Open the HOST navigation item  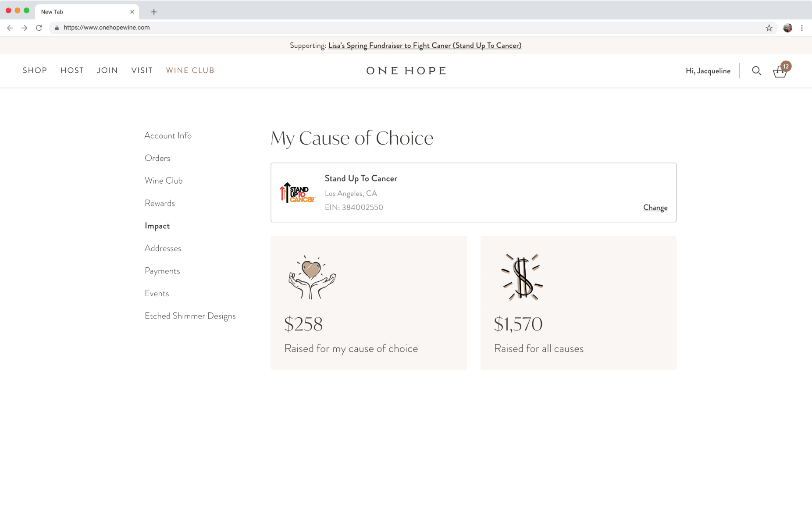[x=72, y=71]
